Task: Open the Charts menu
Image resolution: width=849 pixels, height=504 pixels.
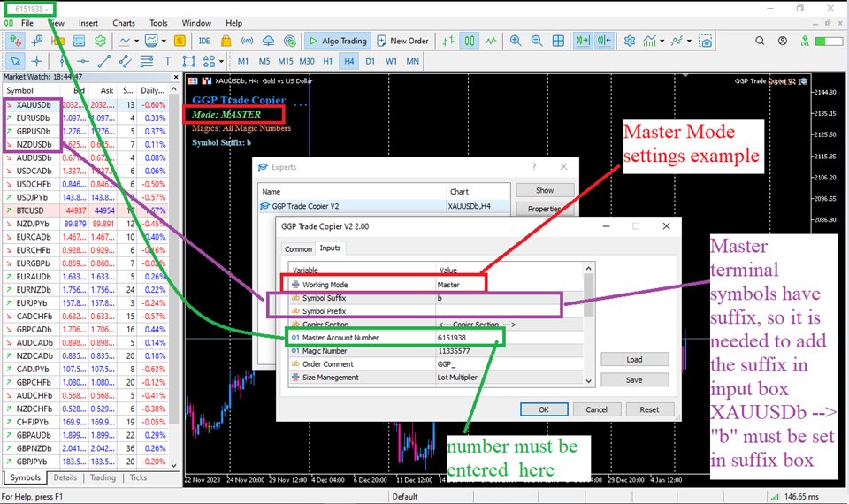Action: coord(124,23)
